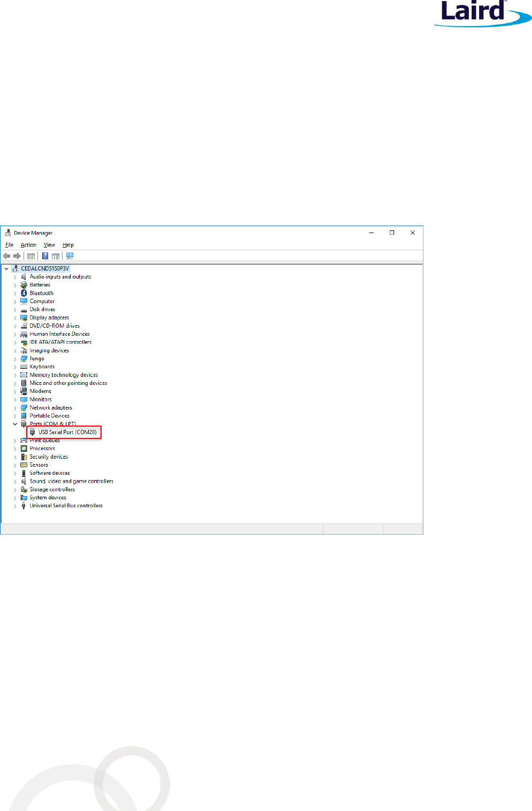Select the Network adapters label
Viewport: 532px width, 811px height.
coord(51,408)
